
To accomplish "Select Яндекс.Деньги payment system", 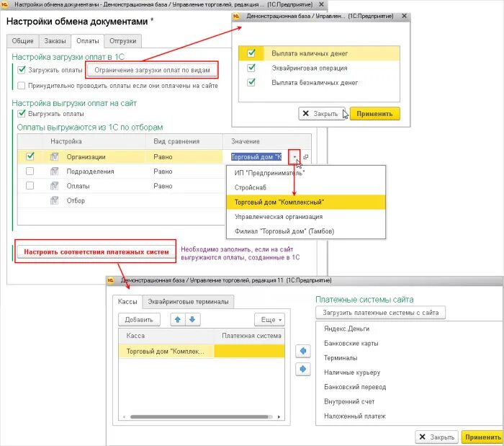I will point(346,329).
